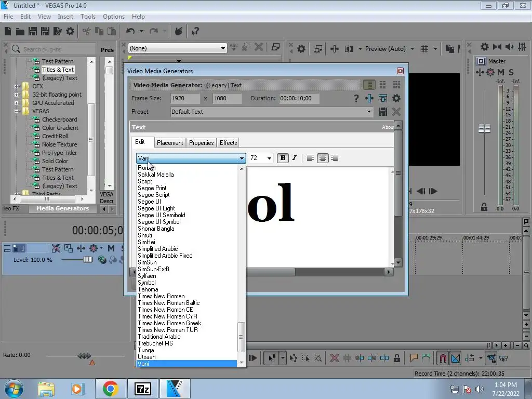Viewport: 532px width, 399px height.
Task: Open the mixing console sliders icon
Action: tap(522, 47)
